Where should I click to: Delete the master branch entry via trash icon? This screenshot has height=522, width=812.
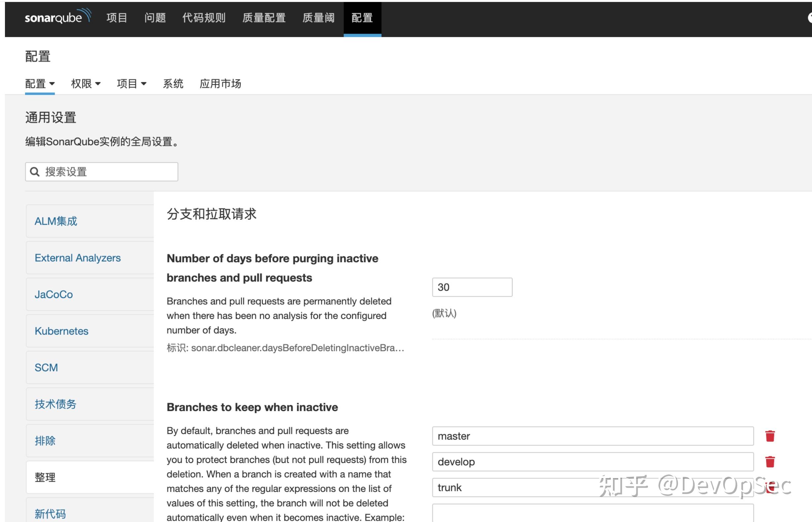(770, 436)
